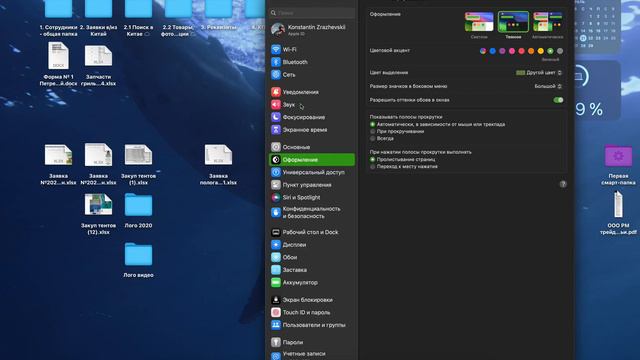
Task: Open Основные (General) settings
Action: [x=312, y=147]
